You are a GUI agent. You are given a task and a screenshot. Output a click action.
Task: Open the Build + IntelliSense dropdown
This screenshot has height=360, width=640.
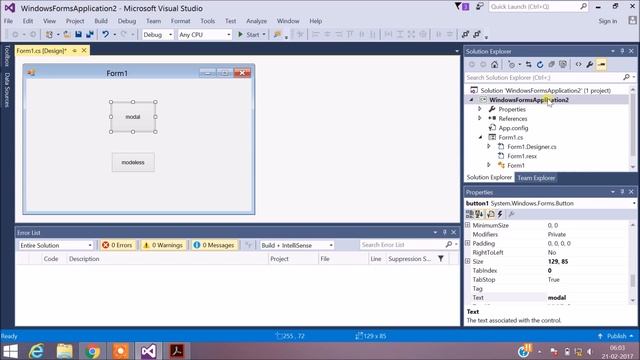pos(331,245)
